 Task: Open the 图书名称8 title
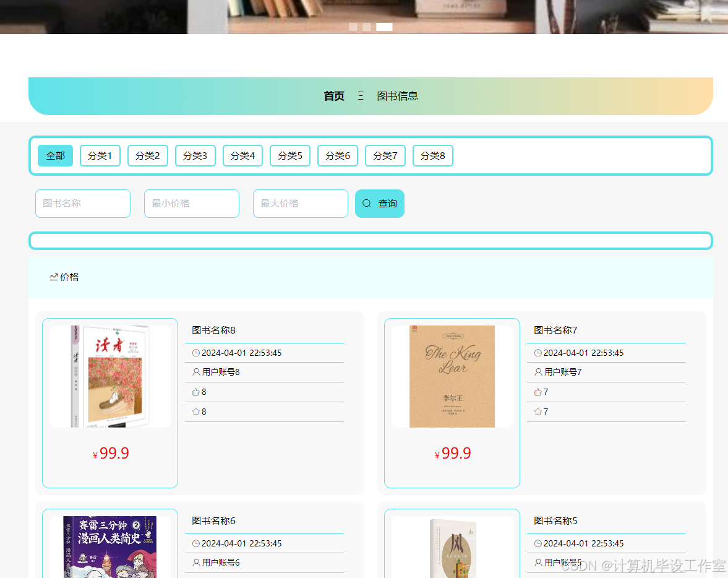(x=213, y=330)
